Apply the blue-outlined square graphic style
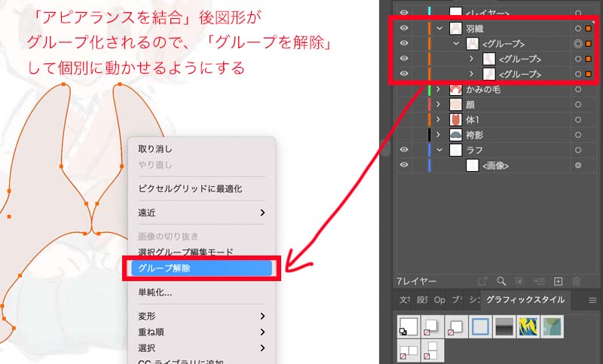 click(480, 326)
